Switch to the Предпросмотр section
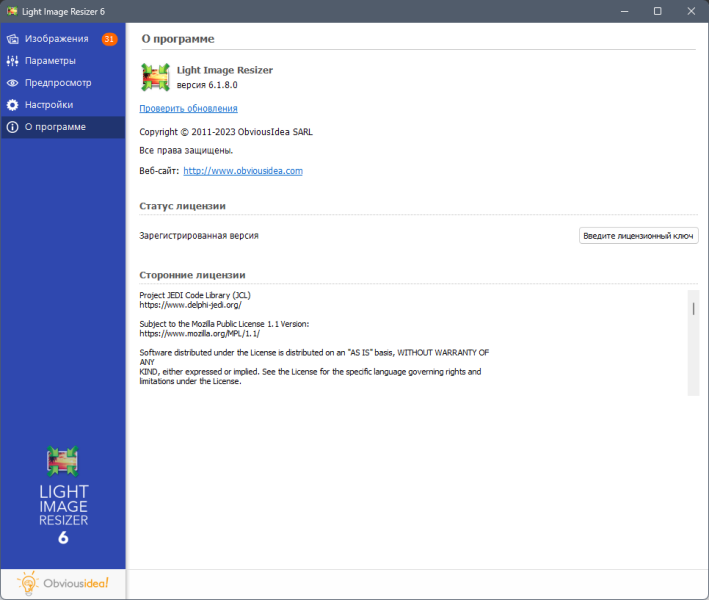 [x=63, y=83]
